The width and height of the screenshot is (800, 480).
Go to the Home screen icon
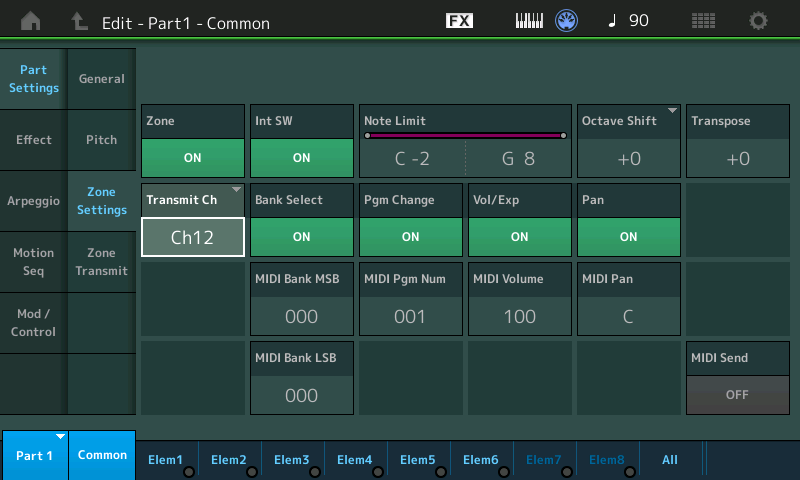pyautogui.click(x=31, y=21)
